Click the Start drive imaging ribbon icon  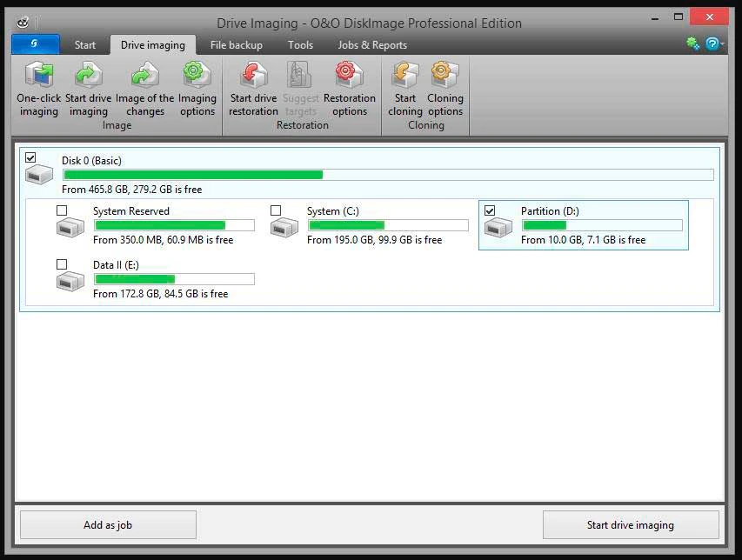tap(89, 75)
